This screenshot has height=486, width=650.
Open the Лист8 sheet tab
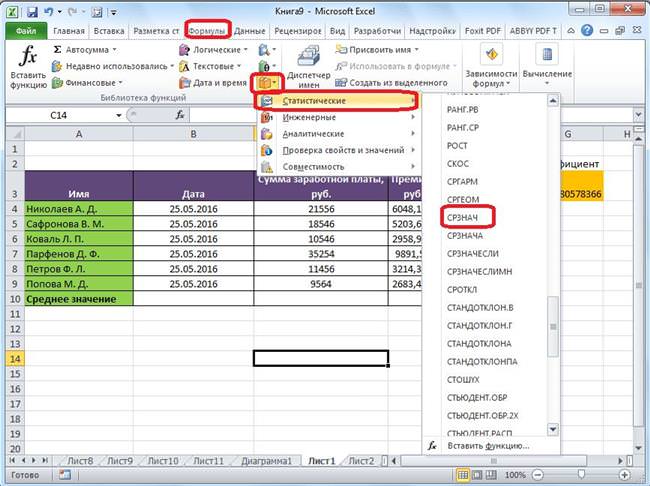80,461
